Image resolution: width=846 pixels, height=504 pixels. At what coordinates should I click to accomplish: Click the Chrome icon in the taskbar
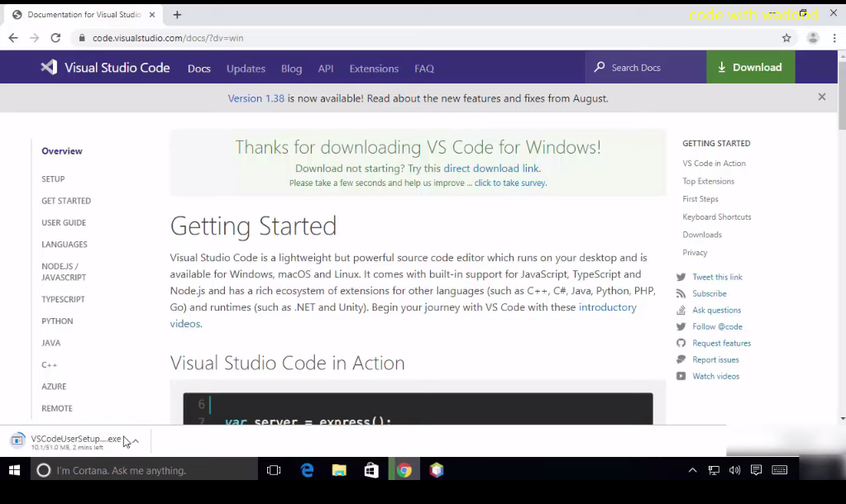coord(404,471)
